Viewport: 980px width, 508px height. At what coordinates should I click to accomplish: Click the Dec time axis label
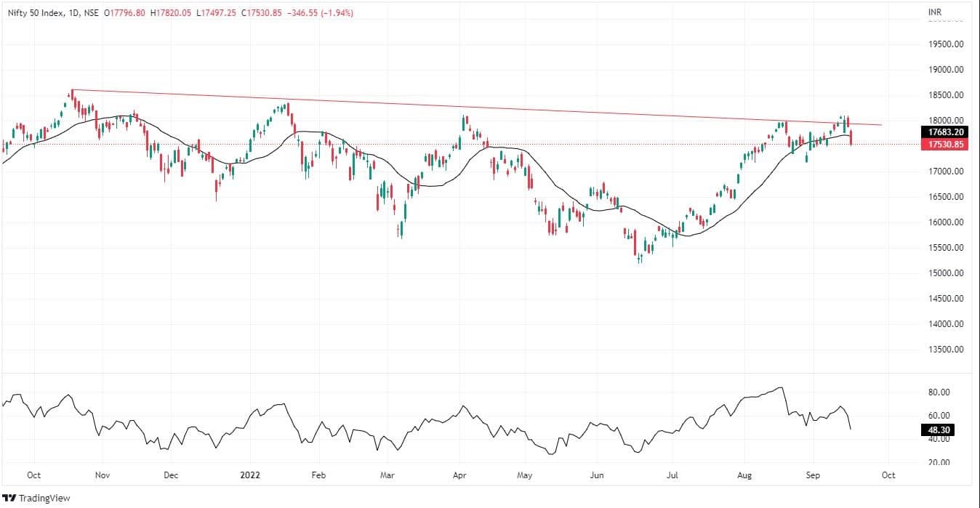pyautogui.click(x=171, y=475)
